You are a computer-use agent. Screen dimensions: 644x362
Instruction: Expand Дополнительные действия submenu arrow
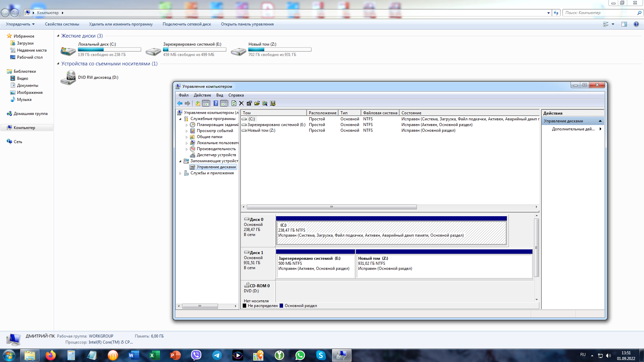600,129
